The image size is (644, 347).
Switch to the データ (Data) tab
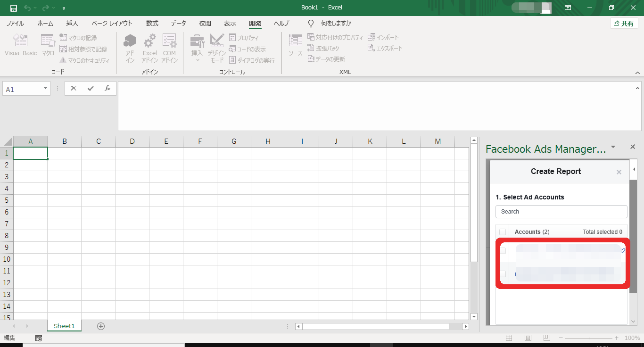[x=178, y=23]
